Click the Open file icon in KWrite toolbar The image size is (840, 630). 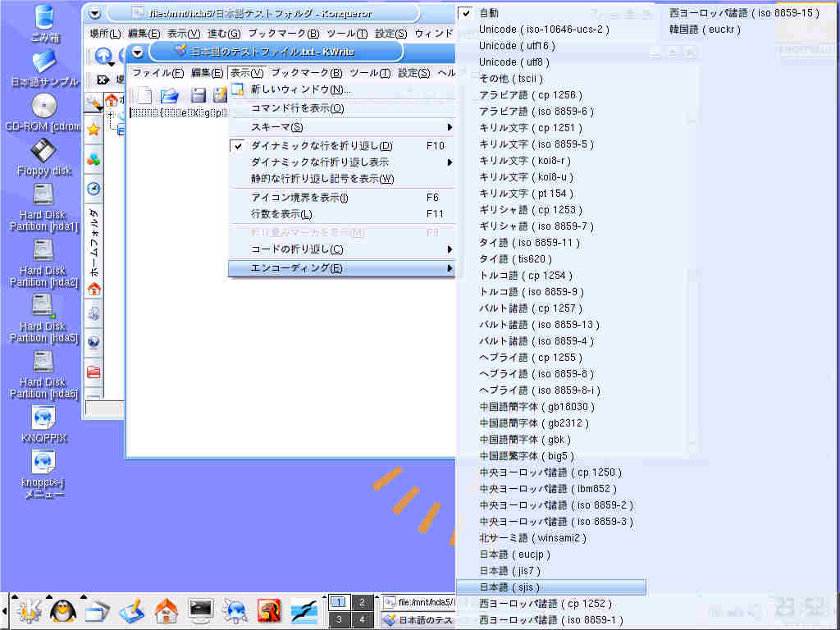170,96
